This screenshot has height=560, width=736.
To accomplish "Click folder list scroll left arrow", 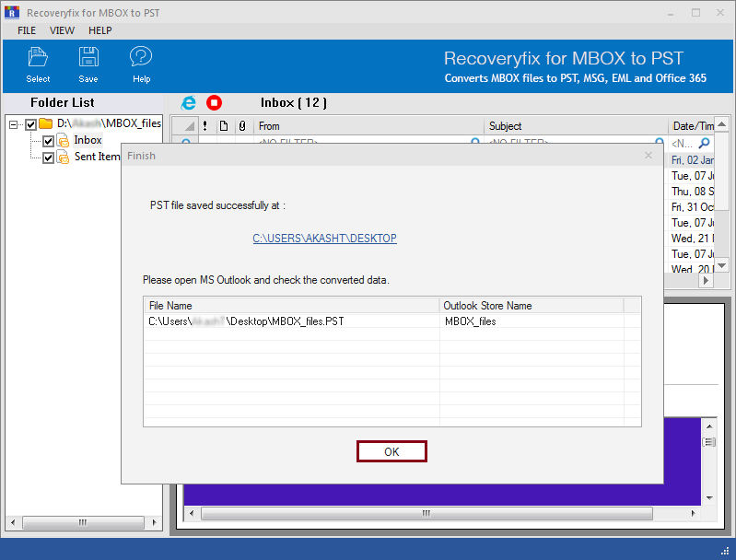I will [13, 522].
